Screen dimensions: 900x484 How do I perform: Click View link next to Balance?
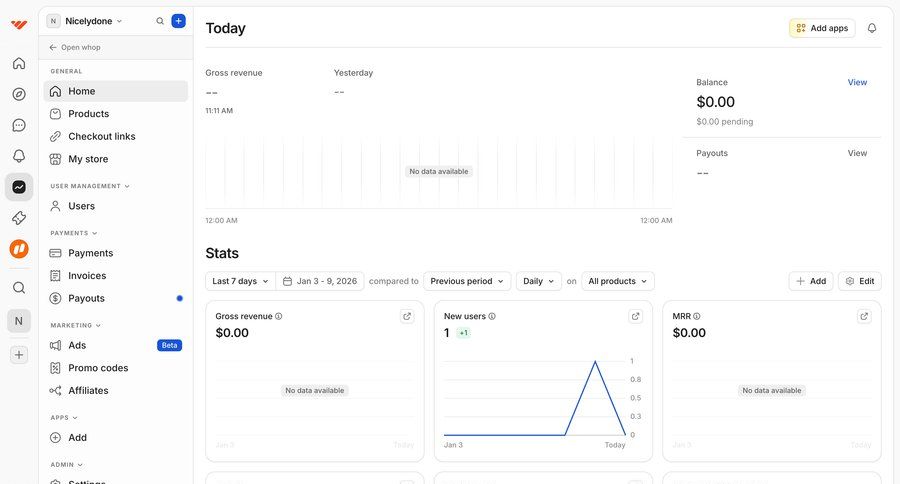(857, 83)
